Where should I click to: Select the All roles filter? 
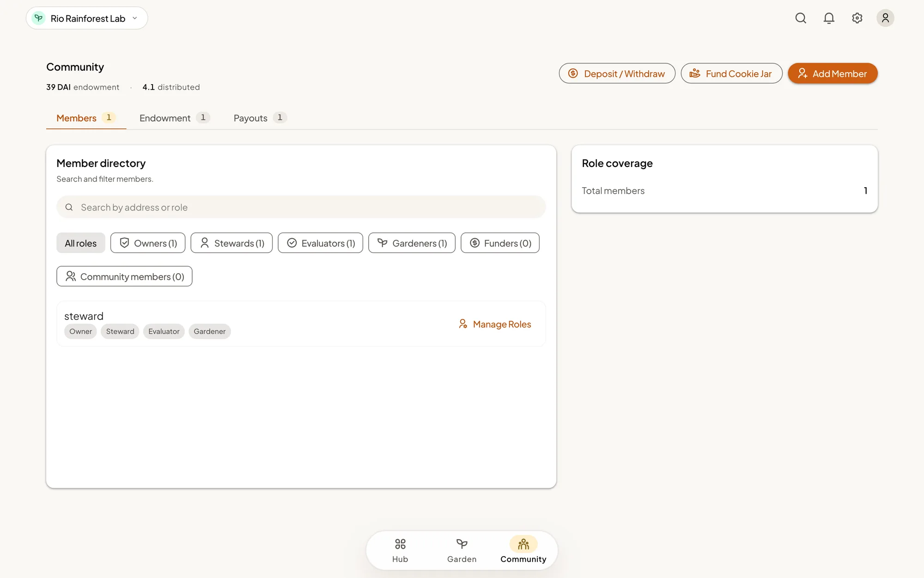tap(81, 243)
